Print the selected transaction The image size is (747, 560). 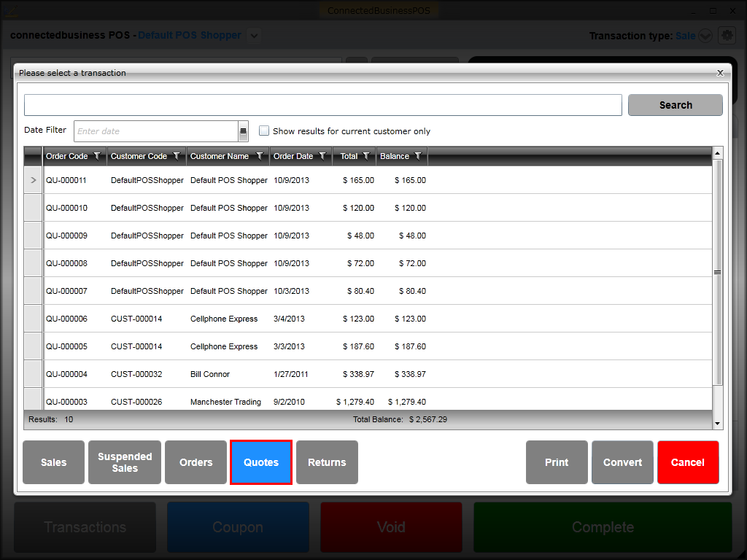click(557, 462)
